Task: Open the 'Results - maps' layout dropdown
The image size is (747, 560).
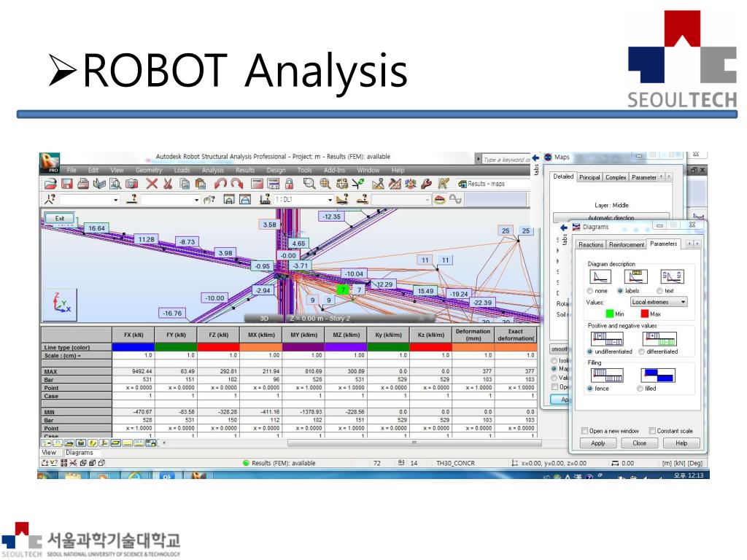Action: [x=493, y=184]
